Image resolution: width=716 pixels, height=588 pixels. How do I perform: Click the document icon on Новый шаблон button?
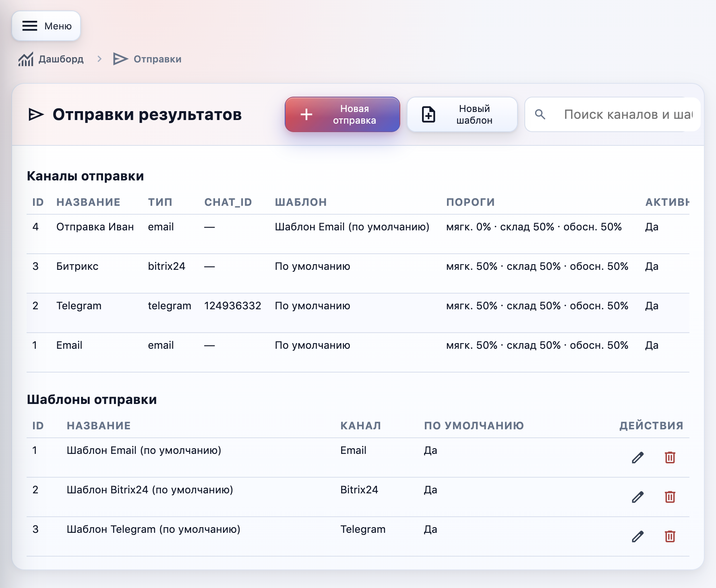(428, 114)
